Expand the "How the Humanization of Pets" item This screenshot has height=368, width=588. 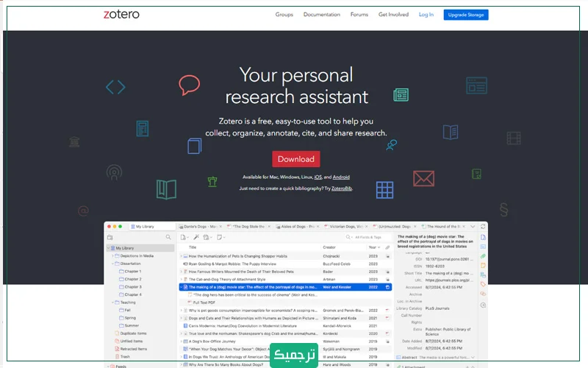pos(181,256)
